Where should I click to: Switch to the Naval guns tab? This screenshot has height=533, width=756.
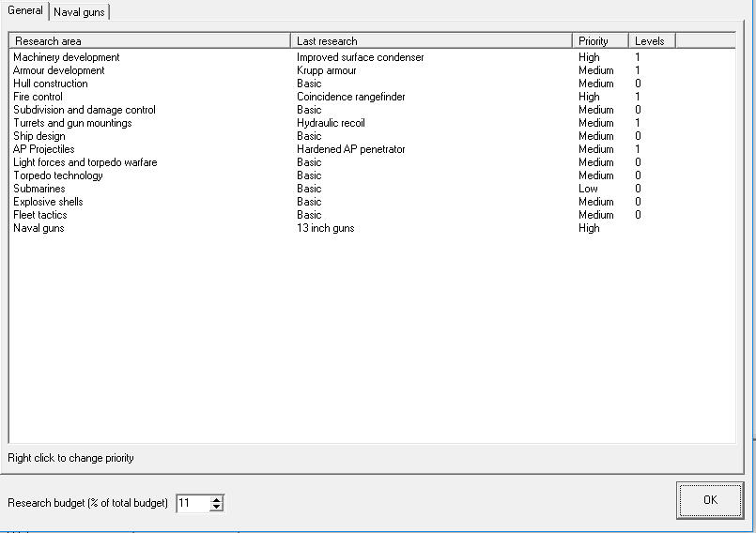pyautogui.click(x=79, y=12)
